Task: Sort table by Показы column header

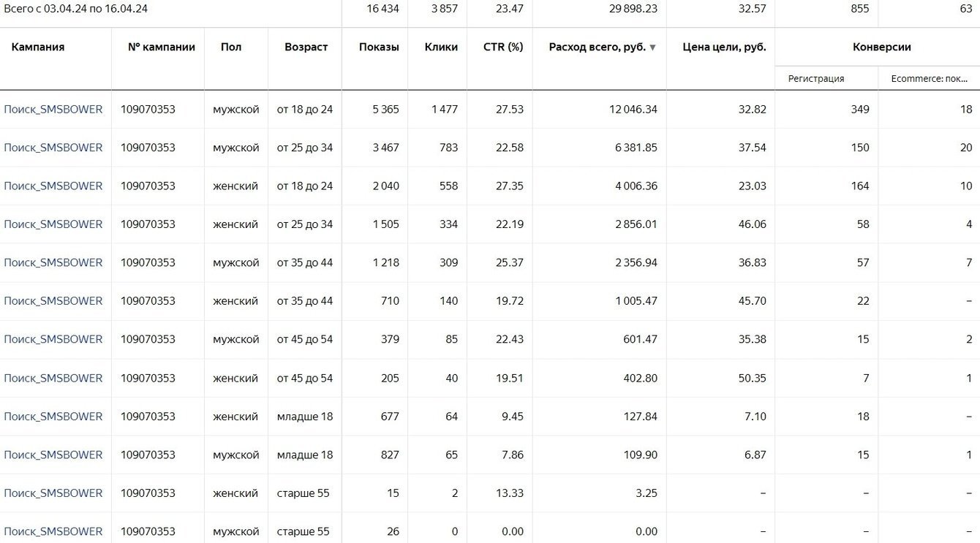Action: (379, 47)
